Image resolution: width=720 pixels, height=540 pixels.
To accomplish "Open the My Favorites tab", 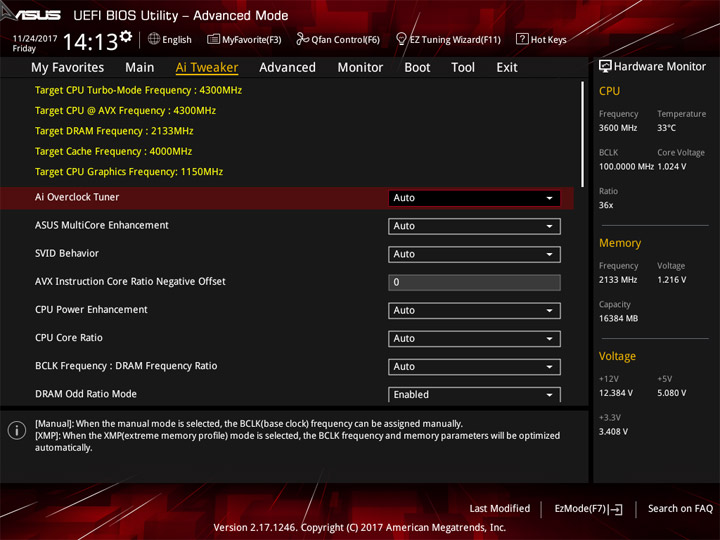I will click(68, 68).
